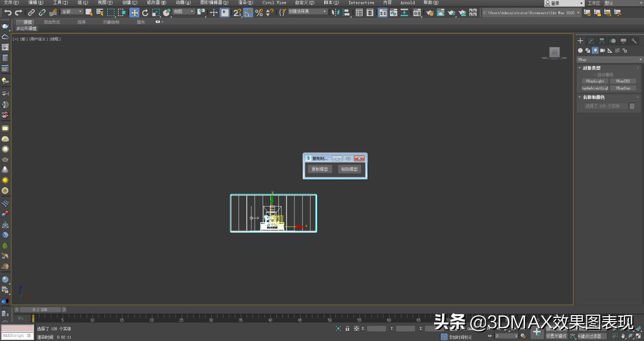Open the Layer Manager icon in the toolbar
Image resolution: width=644 pixels, height=341 pixels.
point(359,12)
